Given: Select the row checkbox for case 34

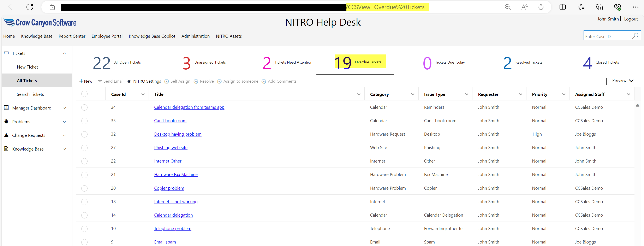Looking at the screenshot, I should pyautogui.click(x=84, y=107).
